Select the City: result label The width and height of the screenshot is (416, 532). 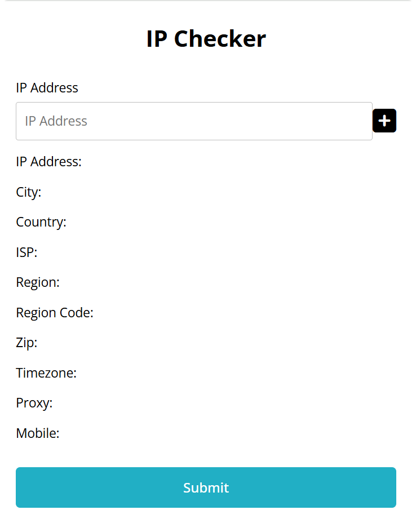(29, 192)
